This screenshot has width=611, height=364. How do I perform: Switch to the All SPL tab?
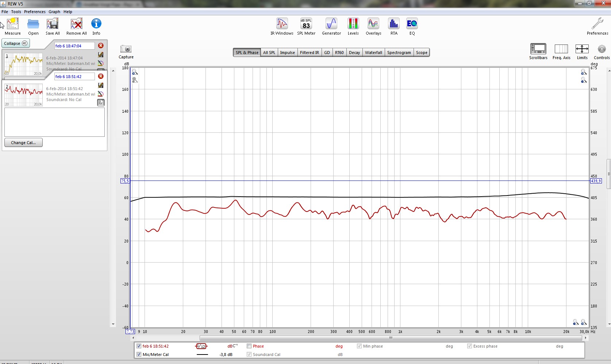pos(269,53)
